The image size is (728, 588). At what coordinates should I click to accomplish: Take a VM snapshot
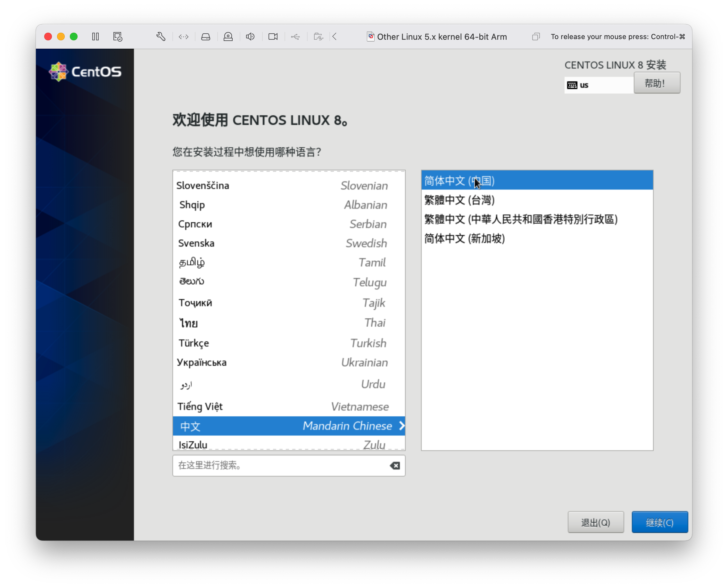tap(118, 37)
